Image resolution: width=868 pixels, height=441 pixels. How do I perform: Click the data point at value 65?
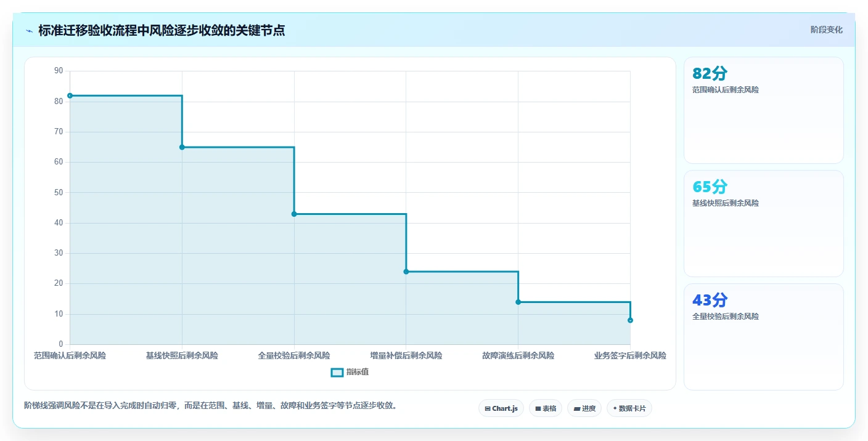[x=182, y=147]
